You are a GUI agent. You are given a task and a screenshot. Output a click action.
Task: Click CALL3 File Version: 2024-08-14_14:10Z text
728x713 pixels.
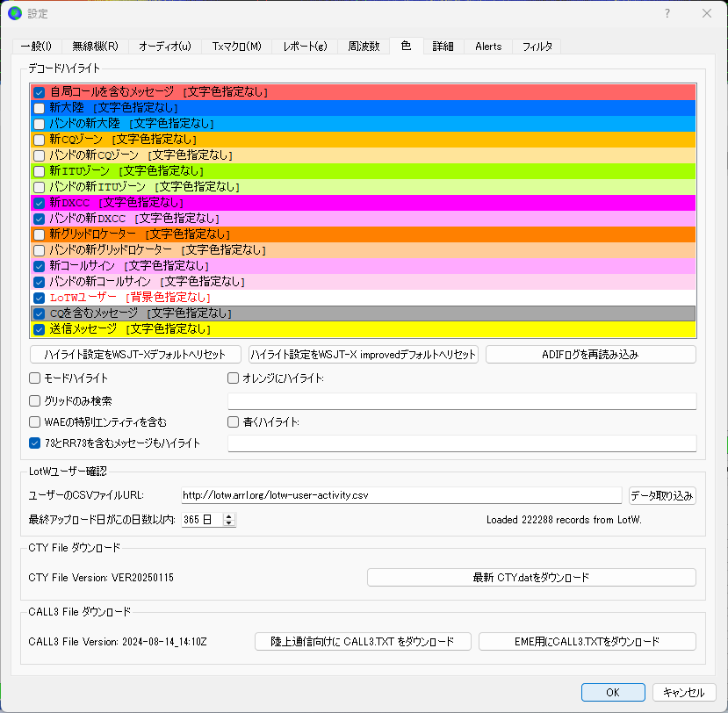pos(118,642)
